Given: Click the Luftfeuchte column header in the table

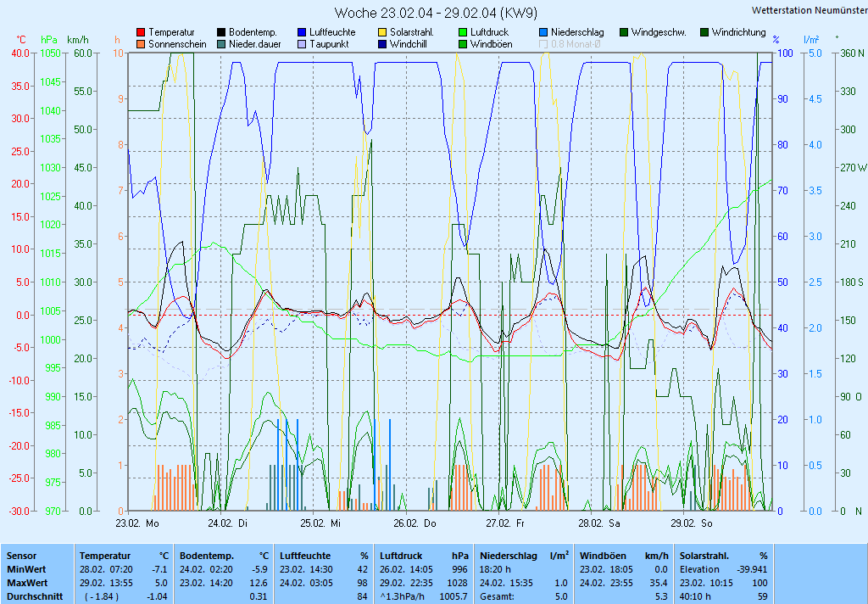Looking at the screenshot, I should [305, 556].
